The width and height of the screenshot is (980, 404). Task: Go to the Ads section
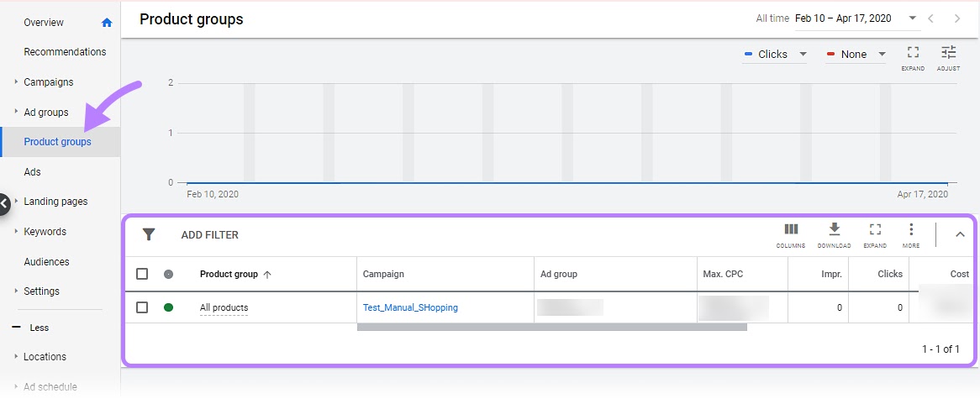[x=33, y=172]
